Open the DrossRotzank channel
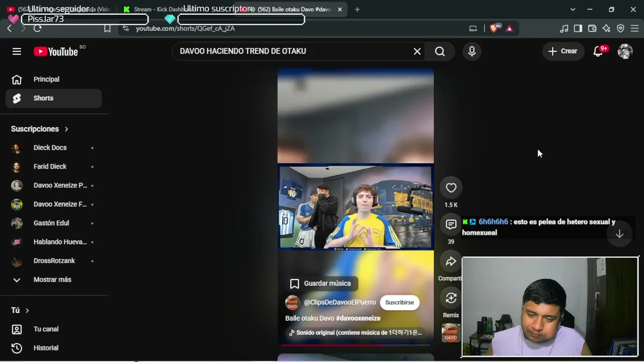644x362 pixels. click(54, 261)
